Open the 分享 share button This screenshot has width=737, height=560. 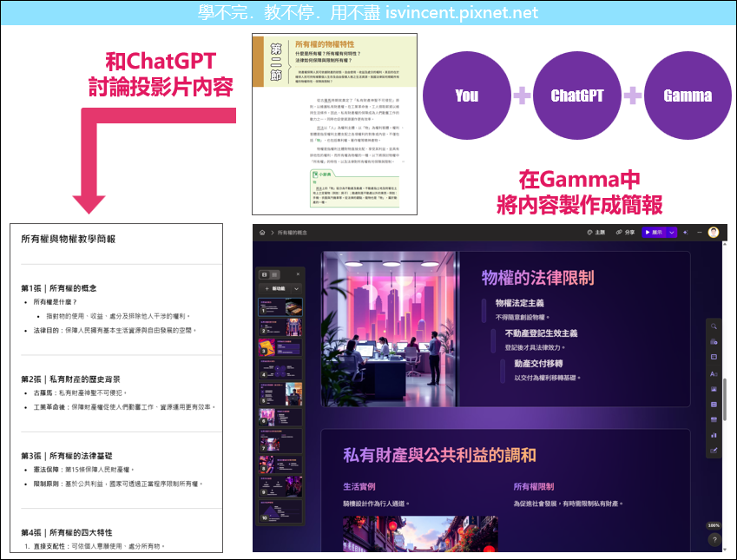625,233
